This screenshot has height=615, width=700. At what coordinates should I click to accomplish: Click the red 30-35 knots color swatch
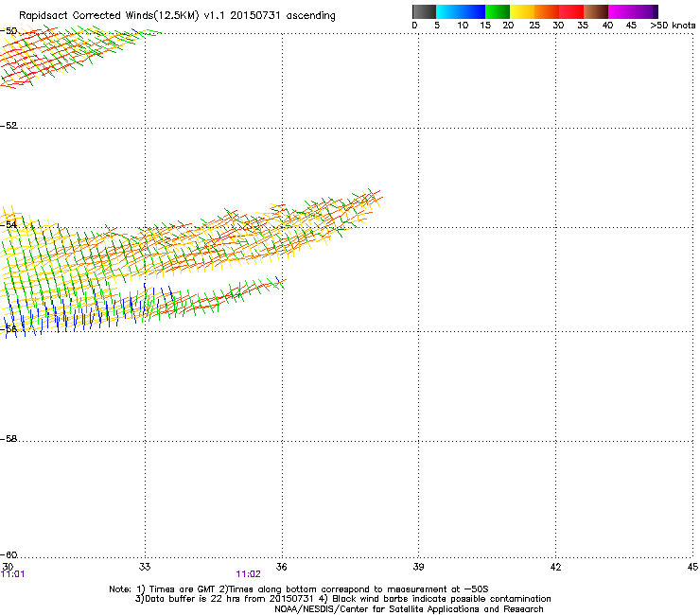click(571, 11)
